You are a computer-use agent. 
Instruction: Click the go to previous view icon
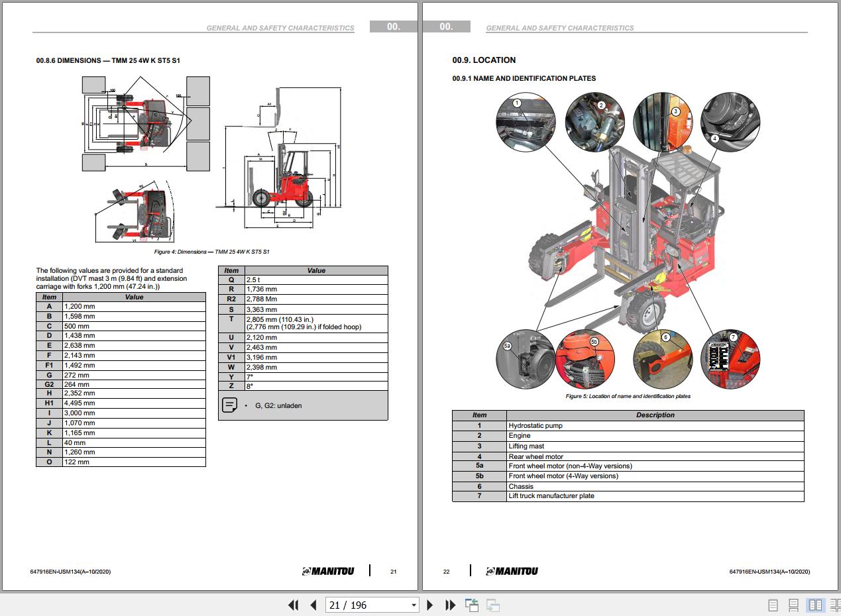tap(472, 605)
